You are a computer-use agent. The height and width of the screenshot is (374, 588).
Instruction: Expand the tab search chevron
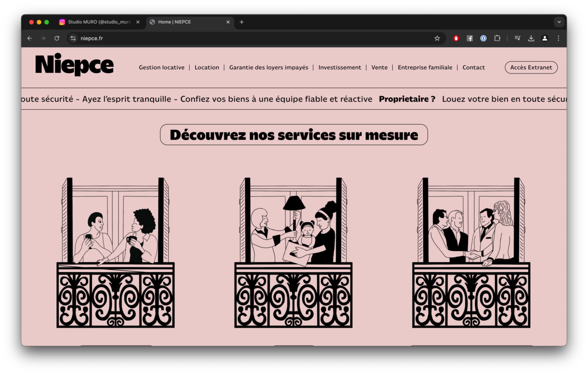coord(559,22)
